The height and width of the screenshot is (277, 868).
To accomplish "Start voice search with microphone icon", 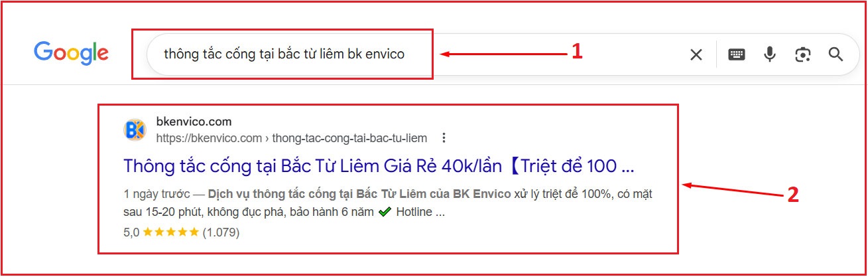I will [770, 54].
